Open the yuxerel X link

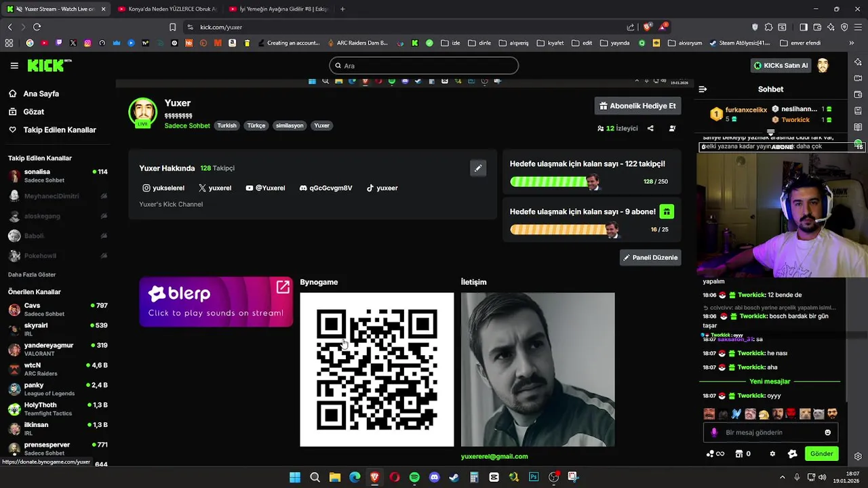click(215, 188)
